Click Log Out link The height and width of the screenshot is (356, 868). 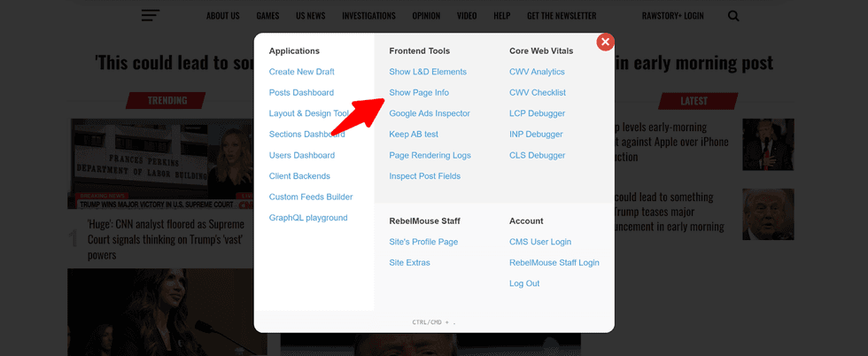pos(524,283)
